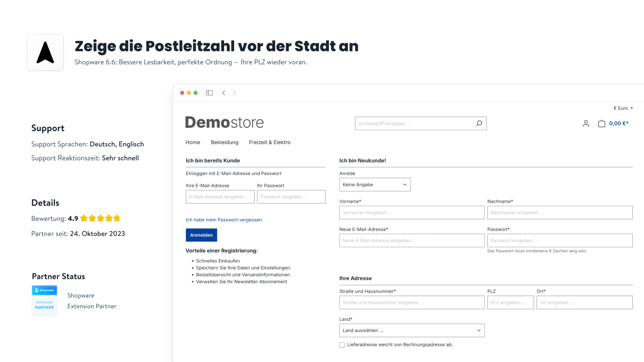This screenshot has height=362, width=644.
Task: Open the Land auswählen dropdown
Action: tap(412, 330)
